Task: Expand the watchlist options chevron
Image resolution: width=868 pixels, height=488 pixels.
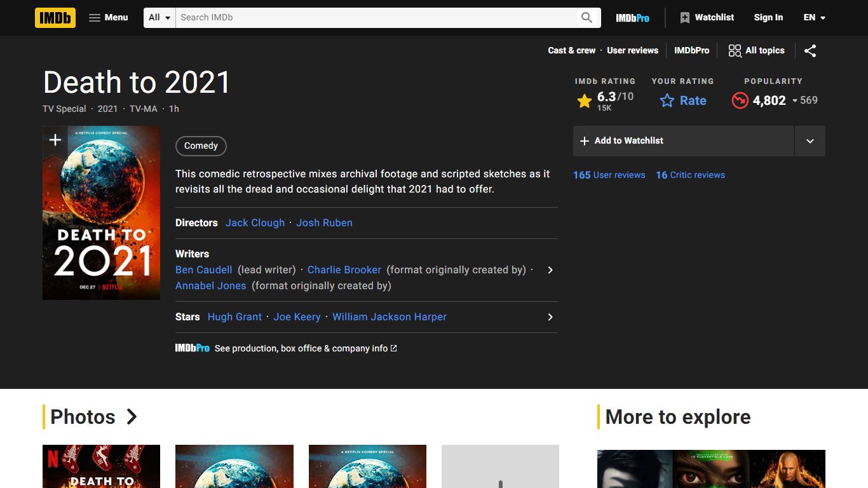Action: tap(810, 141)
